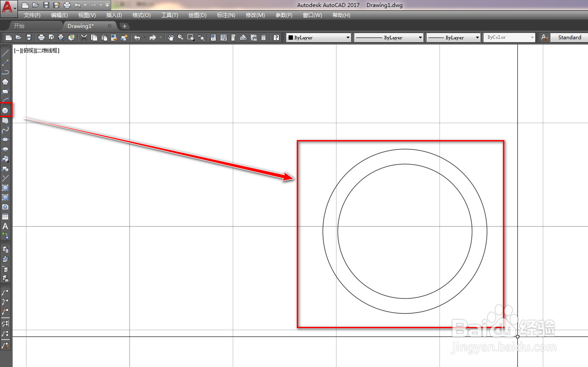Select the Multiline Text tool (A)
This screenshot has width=588, height=367.
click(x=5, y=226)
